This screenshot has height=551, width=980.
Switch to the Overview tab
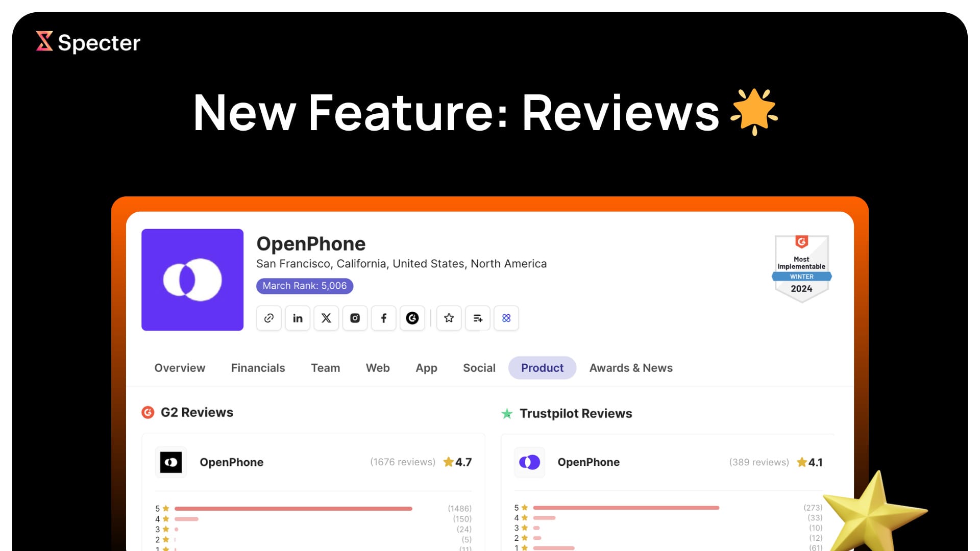(x=180, y=367)
